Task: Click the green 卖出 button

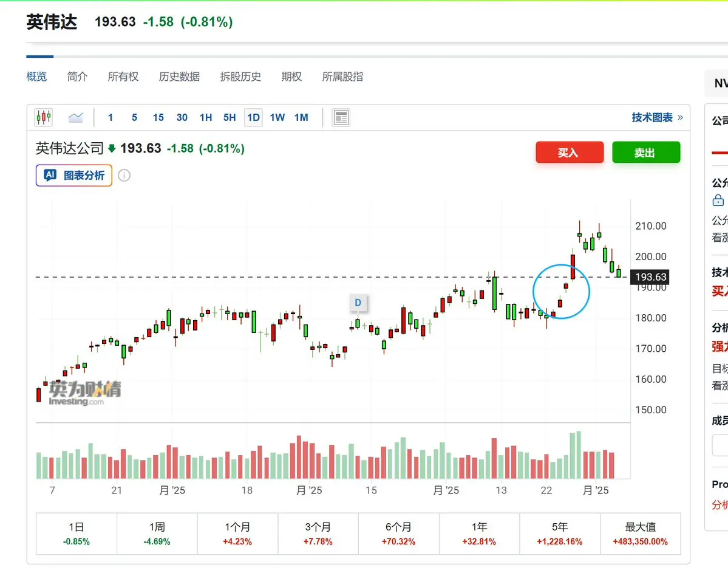Action: (x=646, y=153)
